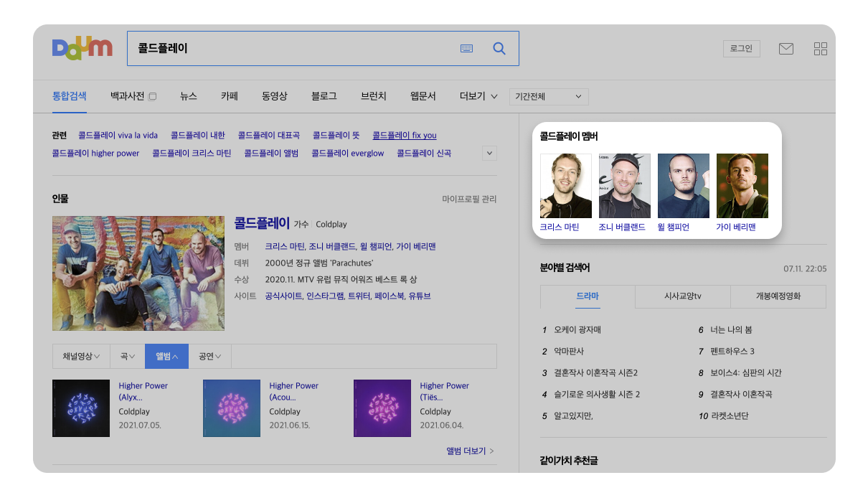Open the Coldplay band group photo
Viewport: 868px width, 498px height.
click(138, 273)
